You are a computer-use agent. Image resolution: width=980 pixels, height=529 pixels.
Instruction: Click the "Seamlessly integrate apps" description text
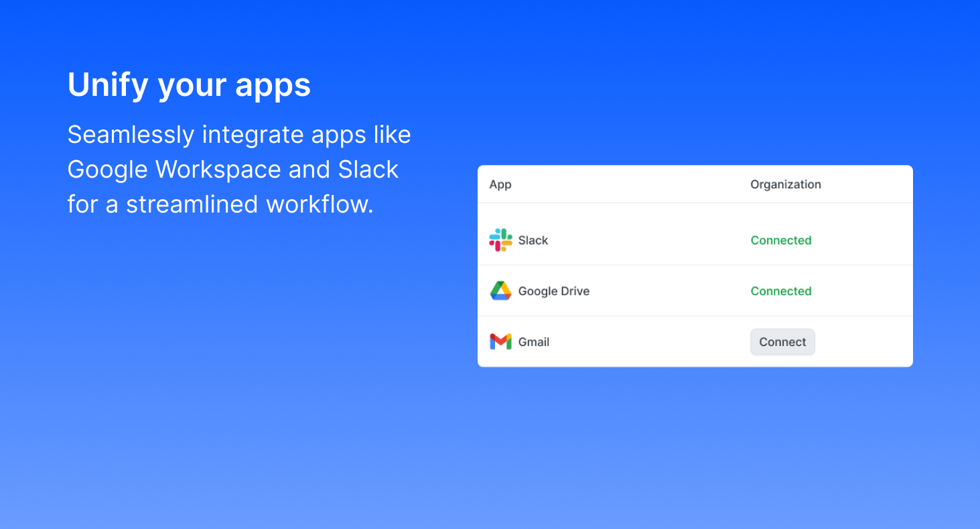coord(239,169)
